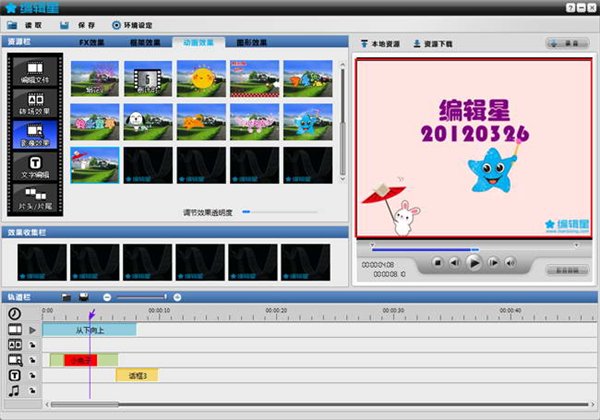Stop the preview playback
The width and height of the screenshot is (600, 420).
(437, 262)
